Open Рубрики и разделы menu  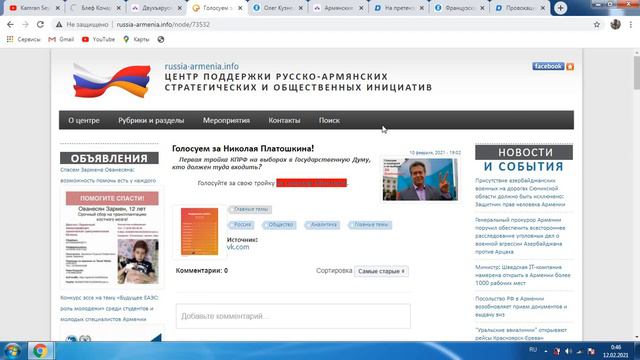point(151,120)
